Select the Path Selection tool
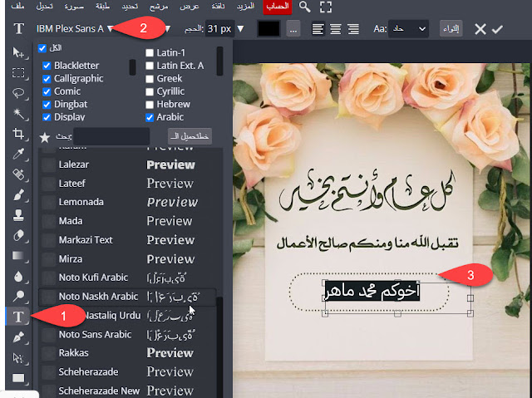 [x=18, y=357]
